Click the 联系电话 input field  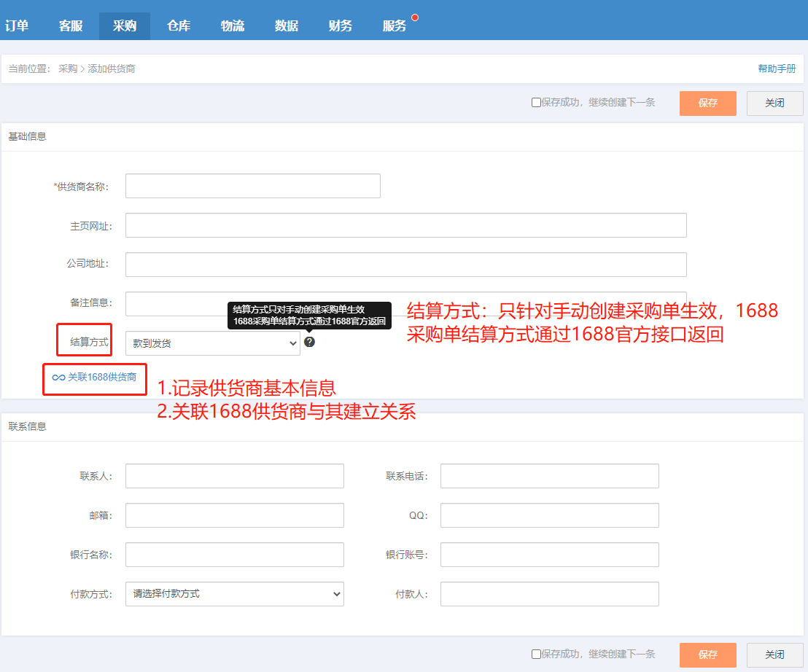point(549,476)
